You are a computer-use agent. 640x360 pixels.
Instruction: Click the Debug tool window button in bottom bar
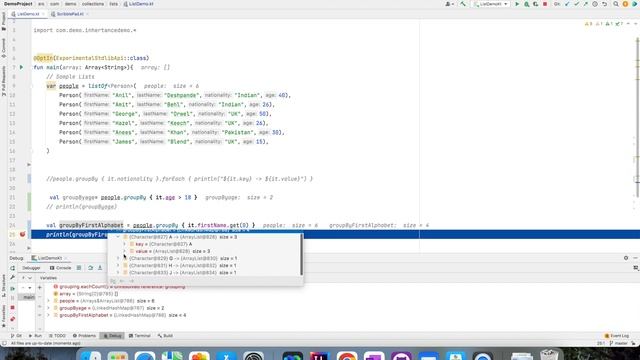click(112, 336)
